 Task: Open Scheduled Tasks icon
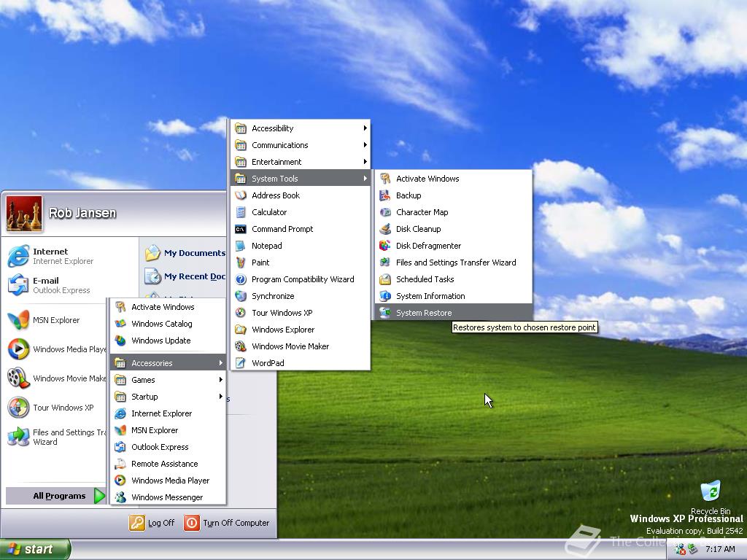tap(385, 279)
